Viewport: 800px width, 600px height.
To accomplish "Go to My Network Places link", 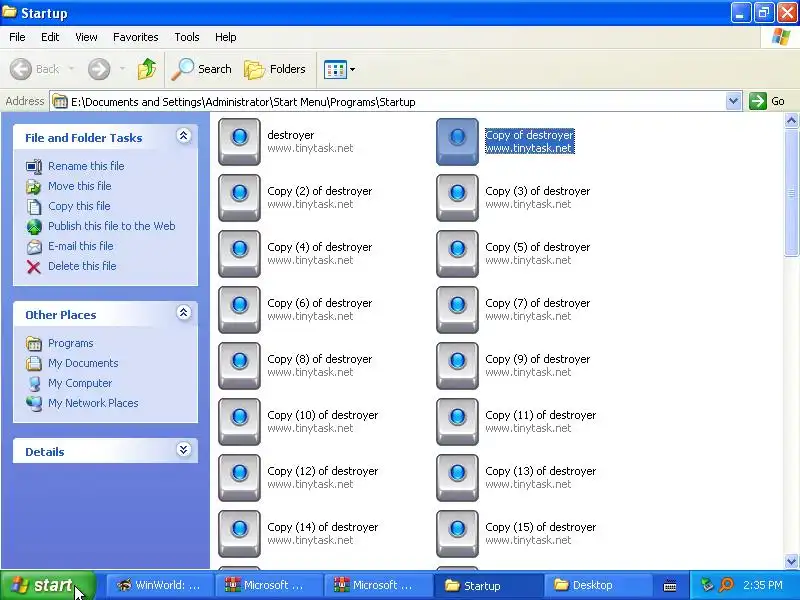I will pyautogui.click(x=93, y=403).
